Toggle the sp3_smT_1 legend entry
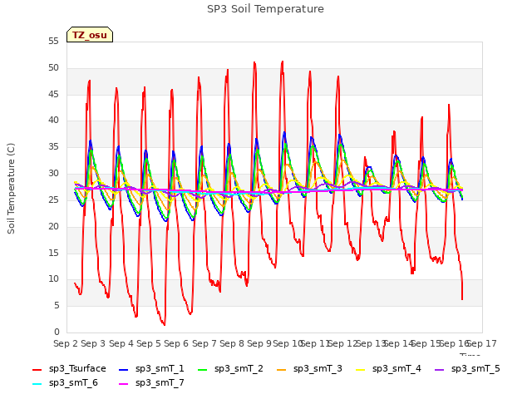This screenshot has width=532, height=399. (x=151, y=368)
